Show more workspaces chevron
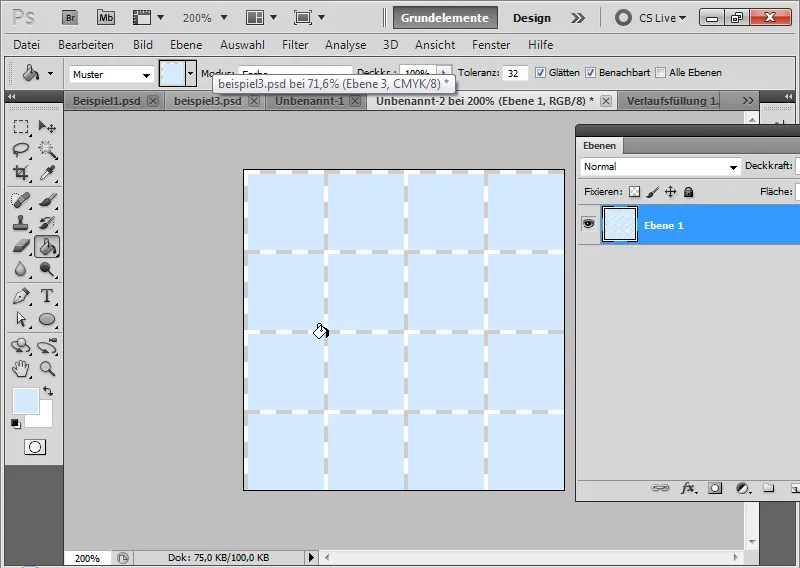Viewport: 800px width, 568px height. tap(578, 18)
